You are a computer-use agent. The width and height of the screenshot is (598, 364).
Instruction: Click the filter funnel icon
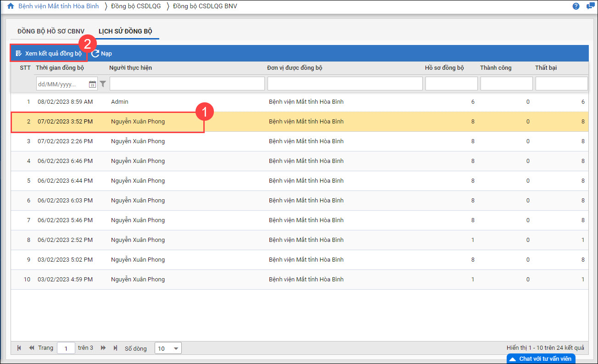[x=103, y=84]
